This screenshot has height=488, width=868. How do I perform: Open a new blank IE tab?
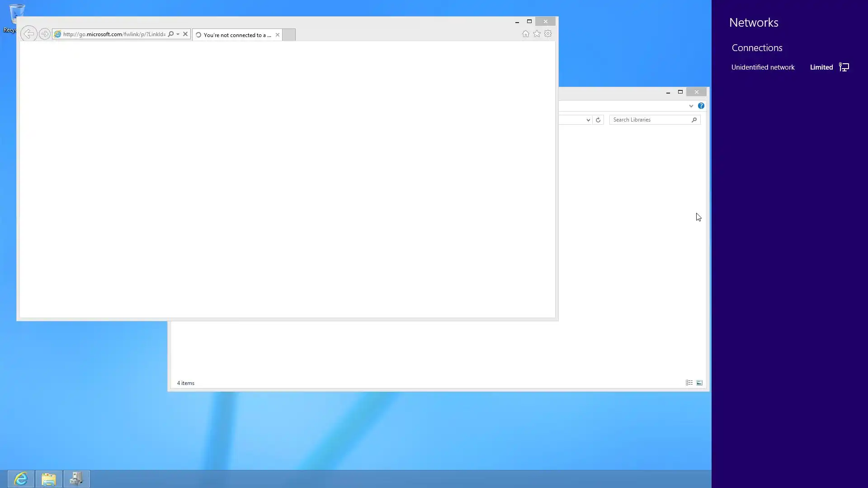click(289, 35)
